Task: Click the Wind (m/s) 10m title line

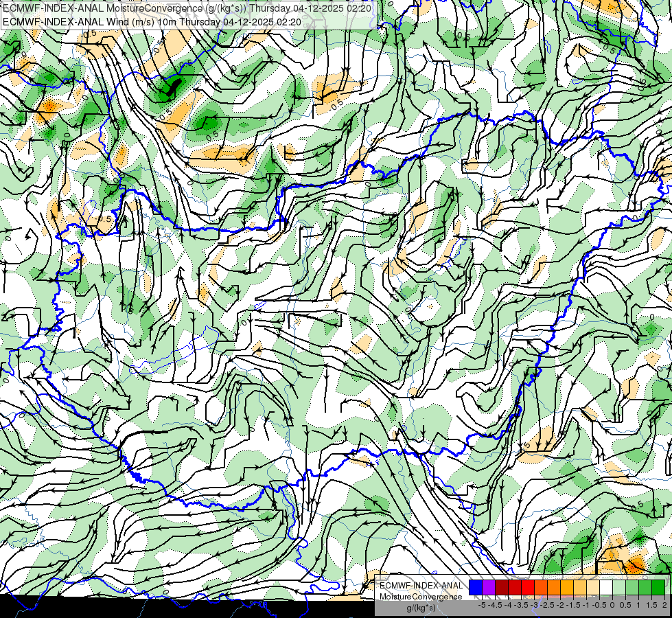Action: 152,22
